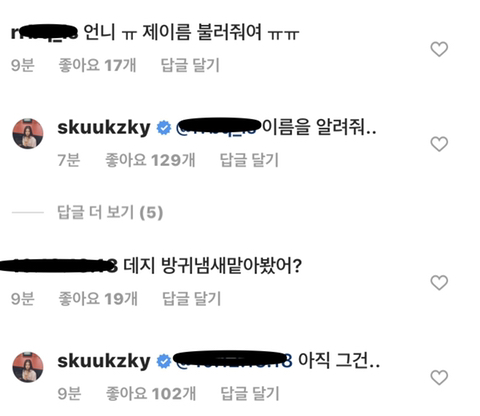Click verified badge beside skuukzky in first reply
Screen dimensions: 480x416
click(x=164, y=128)
